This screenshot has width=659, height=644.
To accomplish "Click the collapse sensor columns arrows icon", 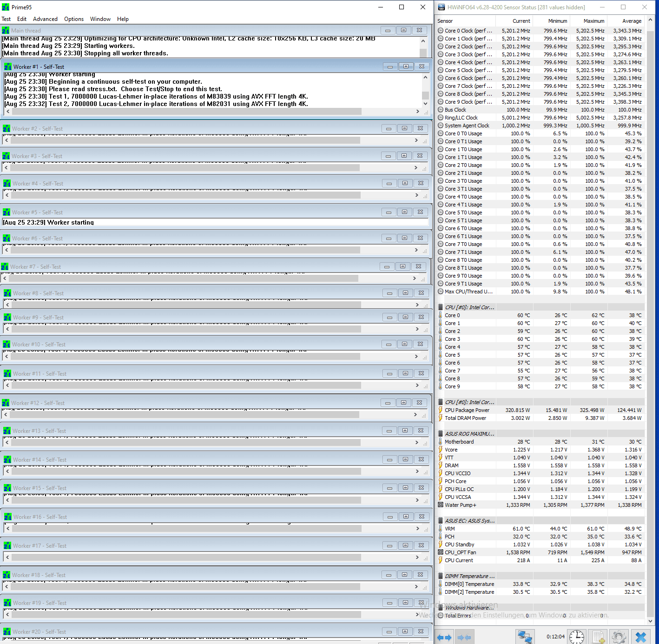I will coord(464,637).
